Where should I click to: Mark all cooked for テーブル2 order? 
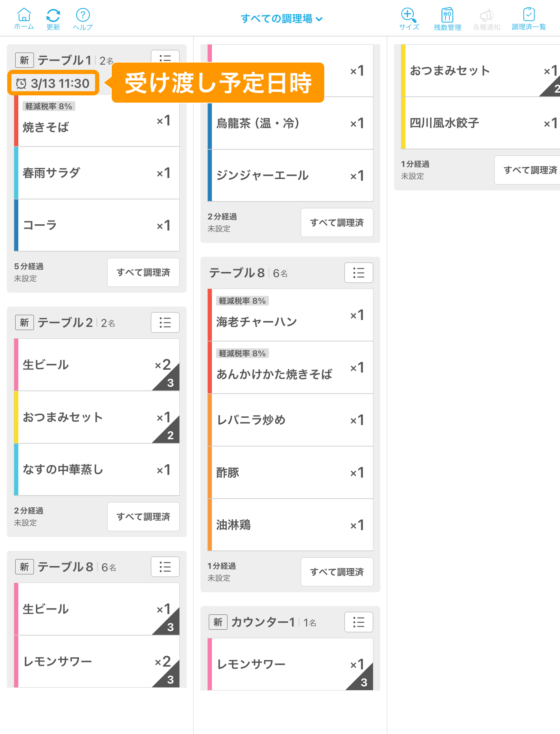143,517
